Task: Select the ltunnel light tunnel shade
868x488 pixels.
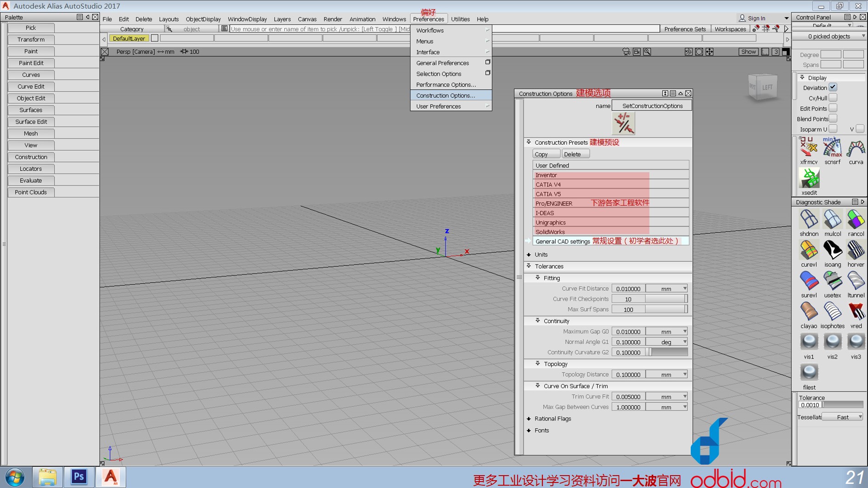Action: (x=856, y=281)
